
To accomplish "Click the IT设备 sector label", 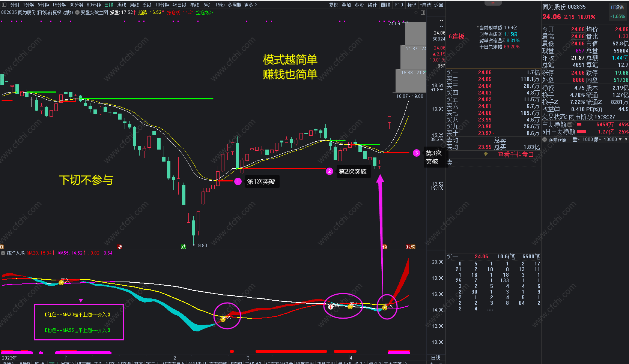I will (x=618, y=7).
